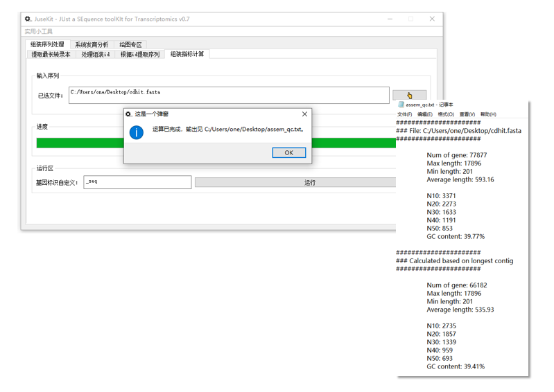Viewport: 554px width, 392px height.
Task: Open Notepad's 文件(F) menu
Action: [x=404, y=114]
